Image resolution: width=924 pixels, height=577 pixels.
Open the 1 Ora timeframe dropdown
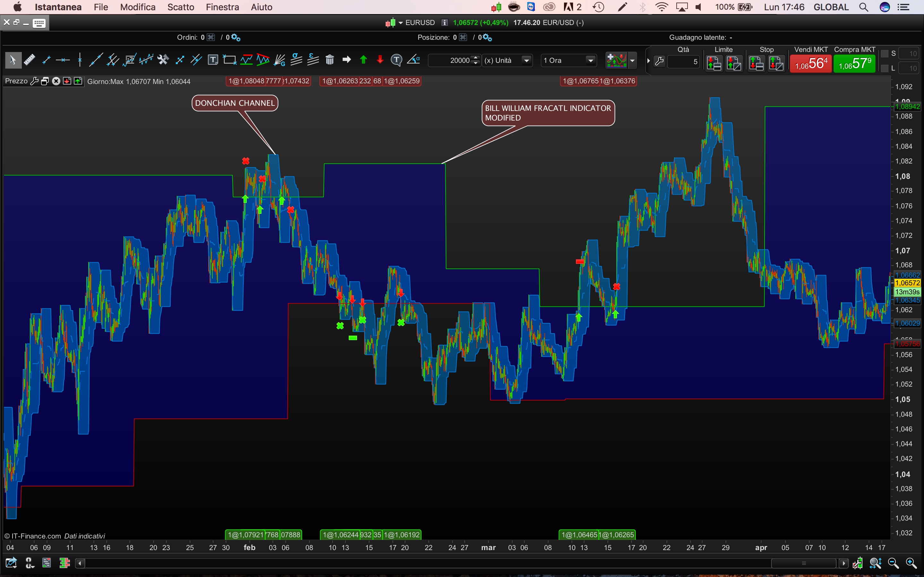590,60
